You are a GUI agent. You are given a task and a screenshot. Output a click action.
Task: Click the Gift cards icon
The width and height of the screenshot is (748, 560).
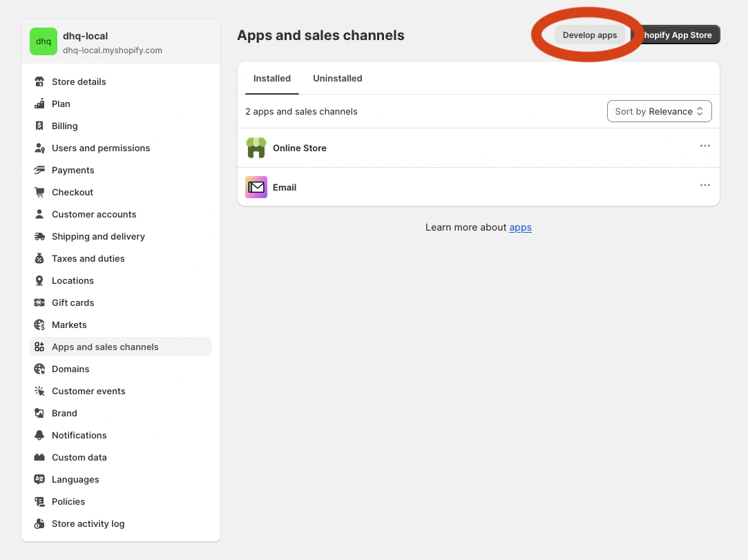point(39,302)
